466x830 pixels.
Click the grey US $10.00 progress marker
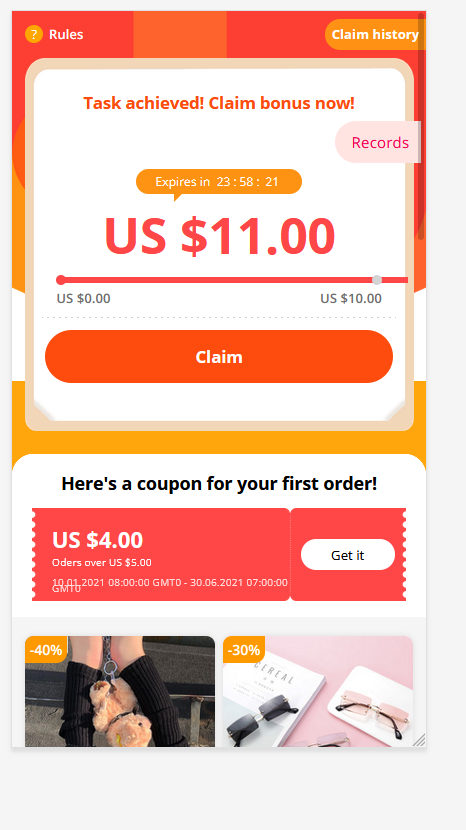point(377,280)
